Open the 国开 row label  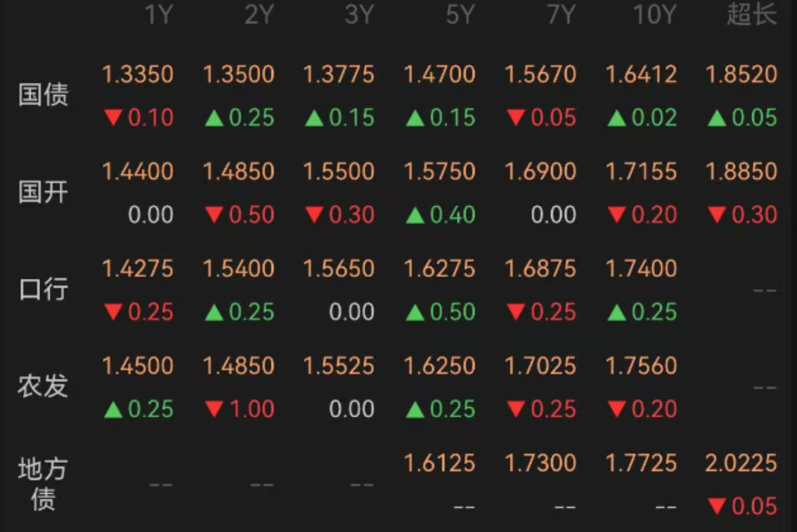pos(43,192)
